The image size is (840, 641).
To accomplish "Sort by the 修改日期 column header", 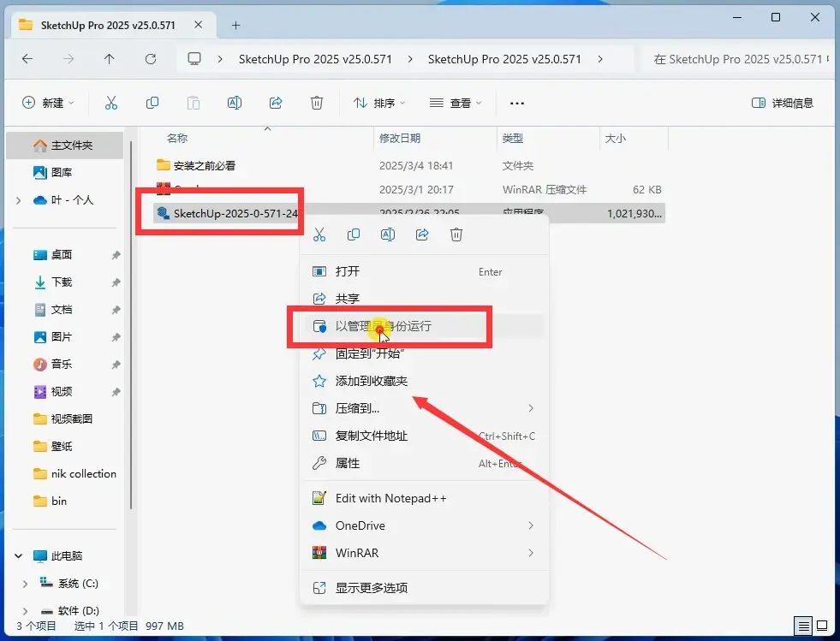I will (400, 138).
